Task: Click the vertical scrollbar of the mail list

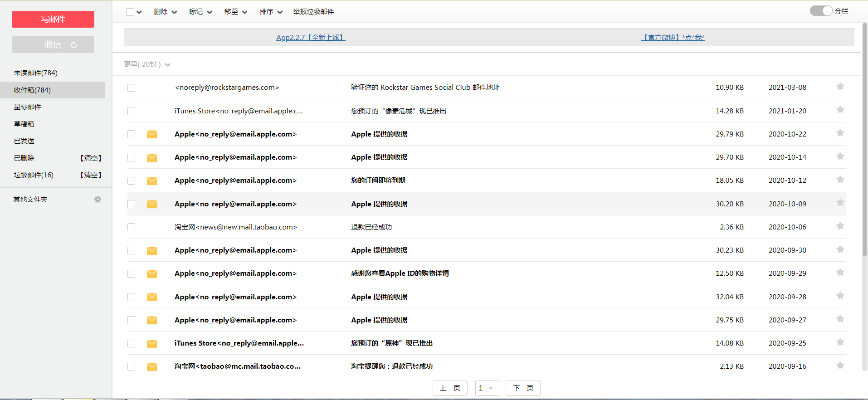Action: click(x=864, y=136)
